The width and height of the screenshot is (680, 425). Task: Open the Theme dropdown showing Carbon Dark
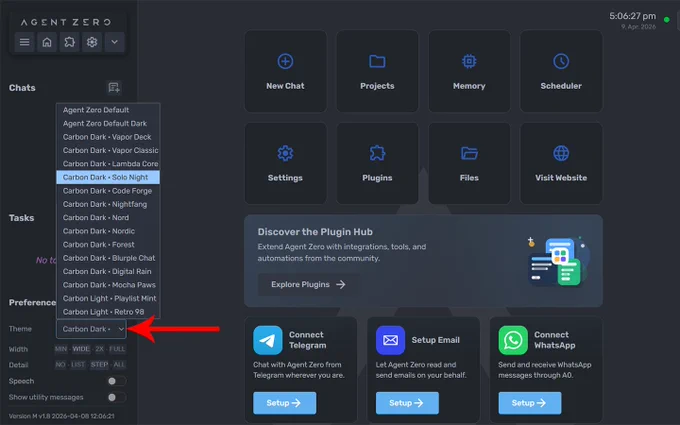[x=91, y=329]
